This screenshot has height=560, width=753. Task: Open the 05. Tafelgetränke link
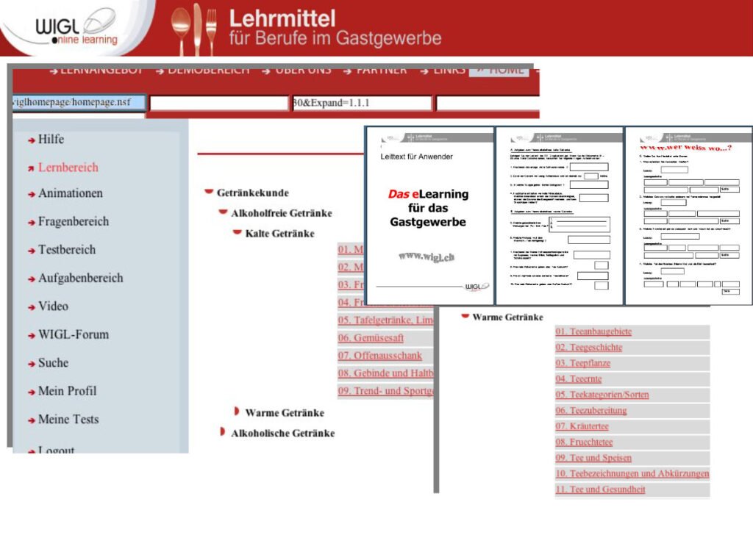pos(385,320)
